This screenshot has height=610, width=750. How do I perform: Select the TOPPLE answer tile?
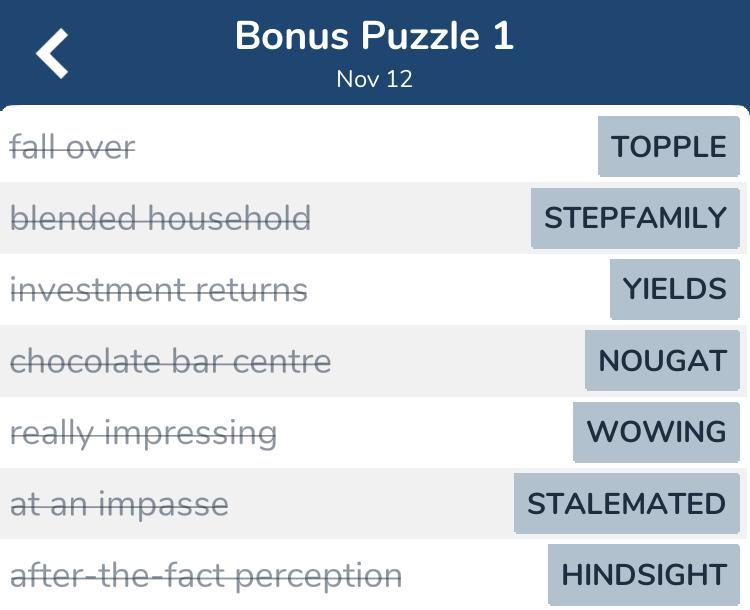pos(669,147)
